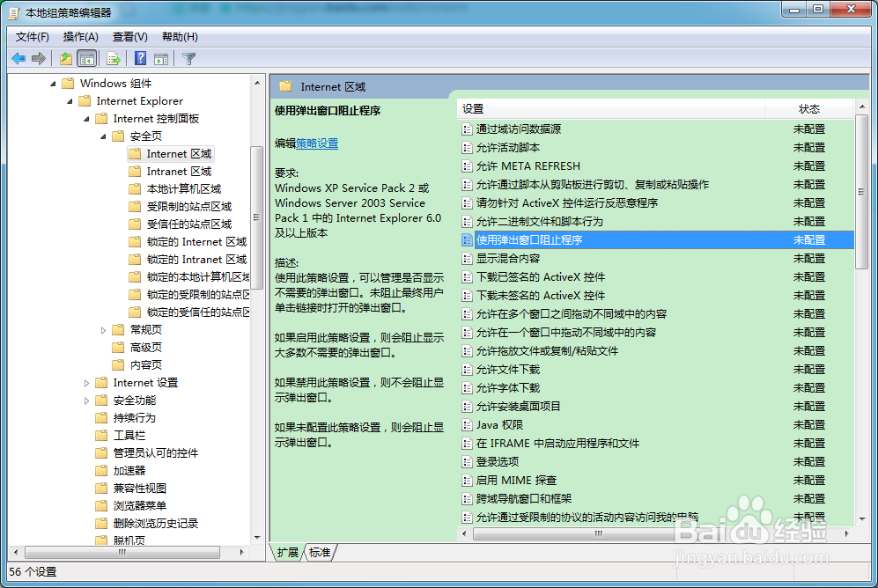The width and height of the screenshot is (878, 588).
Task: Click folder icon of 工具栏
Action: coord(101,435)
